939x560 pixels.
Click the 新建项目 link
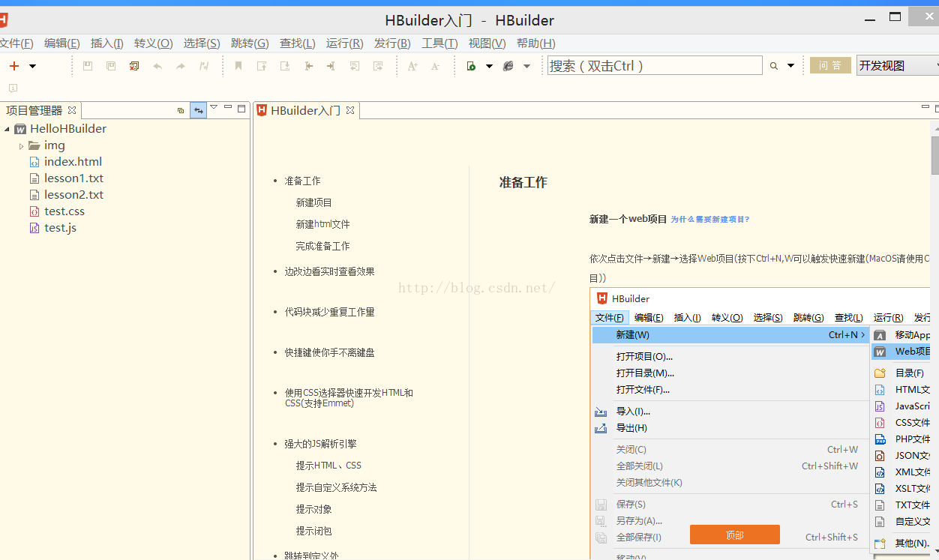tap(314, 203)
